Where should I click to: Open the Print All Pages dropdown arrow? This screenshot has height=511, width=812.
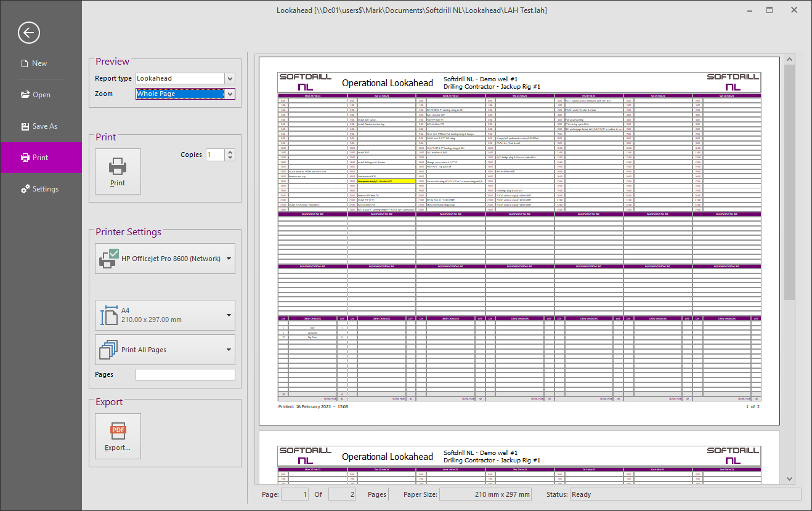pos(229,350)
